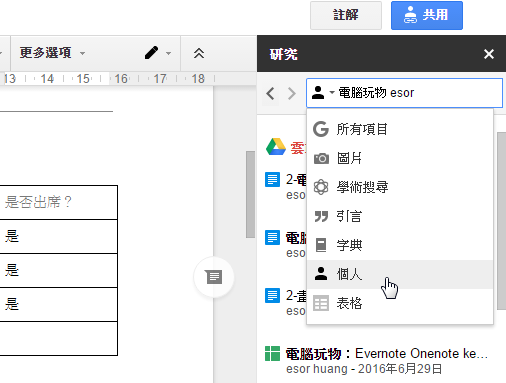506x383 pixels.
Task: Click the blue 共用 share button
Action: click(x=427, y=15)
